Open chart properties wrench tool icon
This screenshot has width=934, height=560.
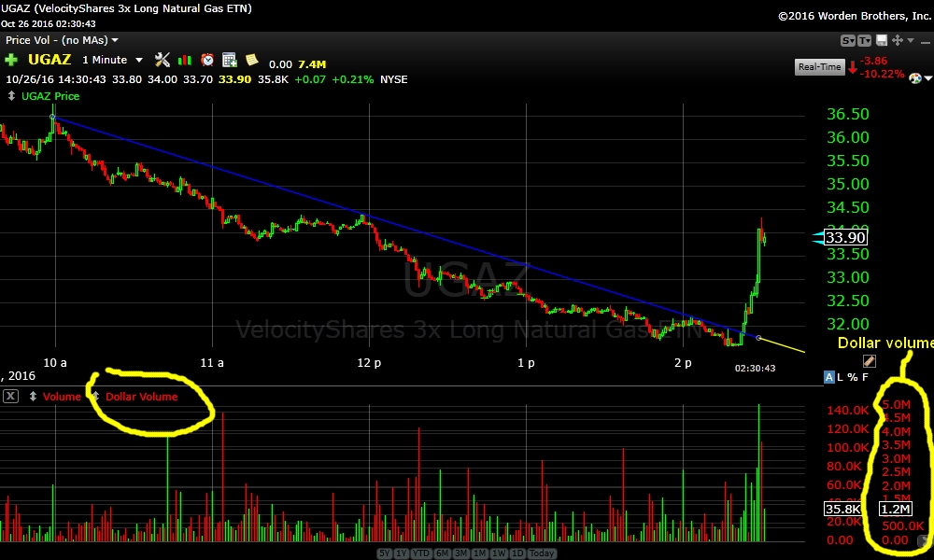click(162, 60)
